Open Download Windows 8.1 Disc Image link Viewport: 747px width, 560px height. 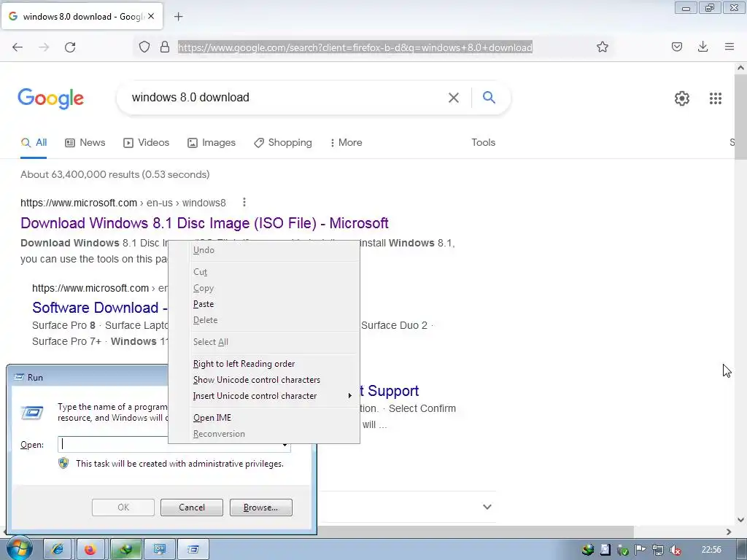click(x=204, y=223)
